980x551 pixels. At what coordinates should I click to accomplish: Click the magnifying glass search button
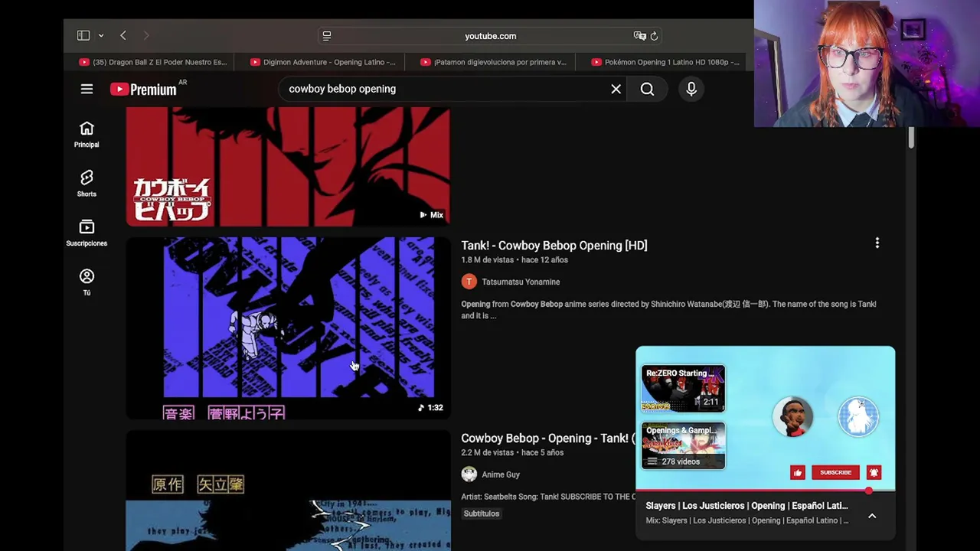click(x=647, y=89)
